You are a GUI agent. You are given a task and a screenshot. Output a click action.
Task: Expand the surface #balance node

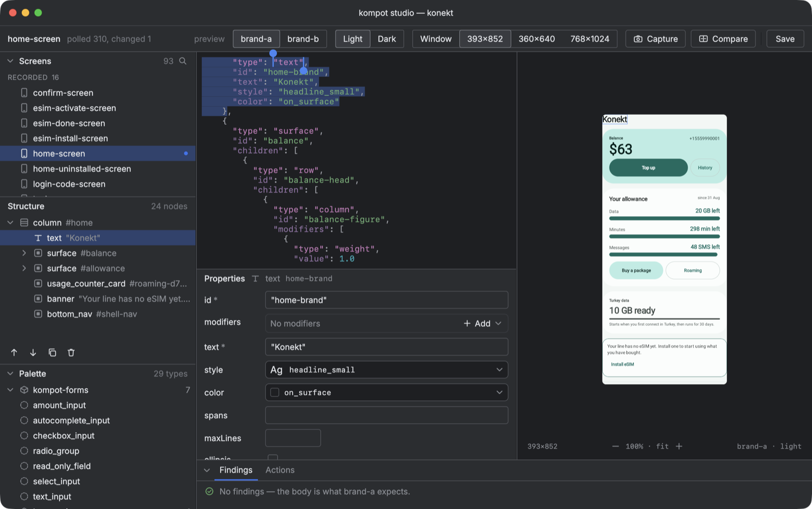(x=24, y=253)
